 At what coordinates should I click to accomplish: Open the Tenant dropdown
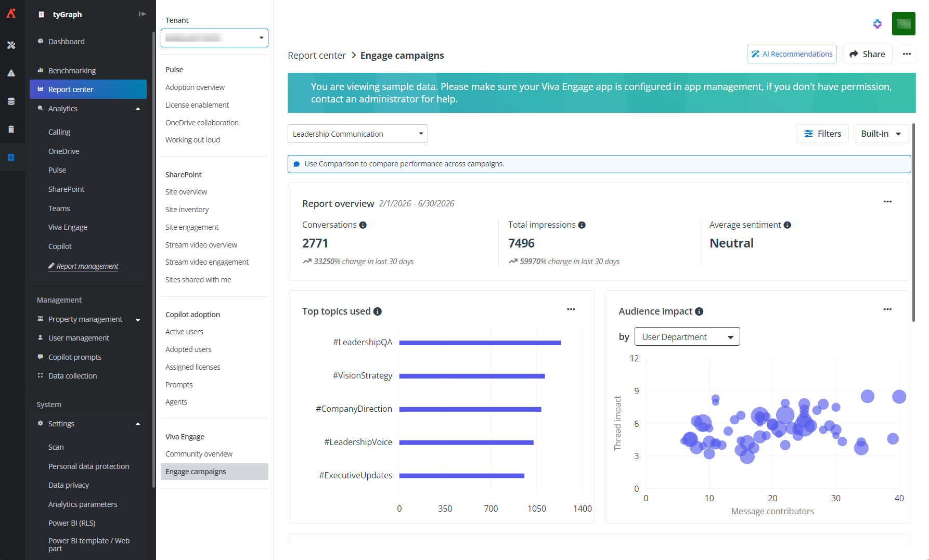(214, 38)
